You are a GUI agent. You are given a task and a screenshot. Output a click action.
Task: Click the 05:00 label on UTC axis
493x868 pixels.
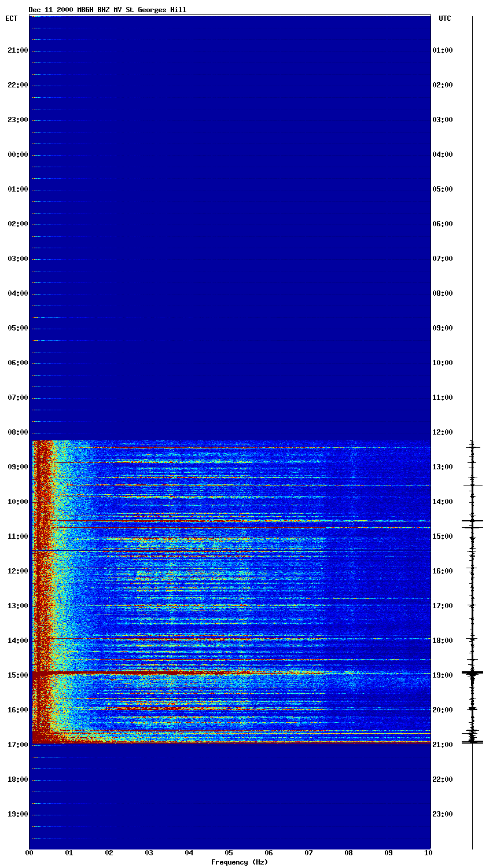[443, 189]
